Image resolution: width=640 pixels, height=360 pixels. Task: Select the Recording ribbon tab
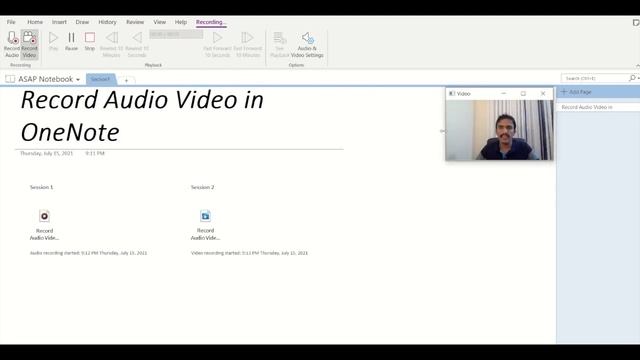(x=211, y=22)
